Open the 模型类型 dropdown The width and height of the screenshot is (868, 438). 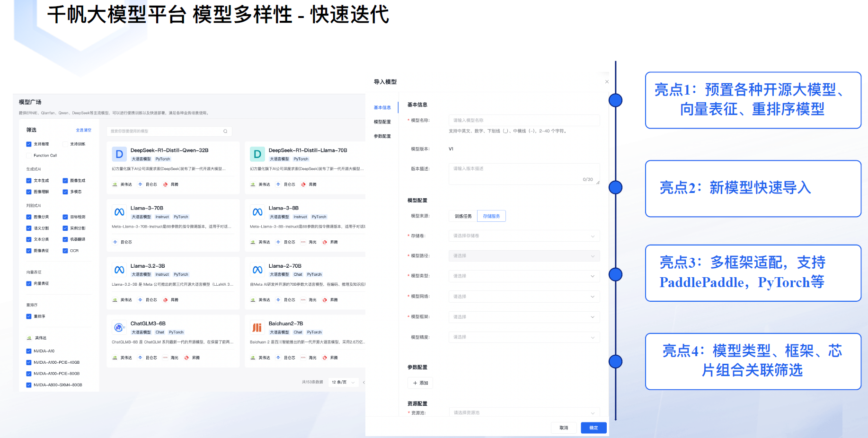coord(524,276)
